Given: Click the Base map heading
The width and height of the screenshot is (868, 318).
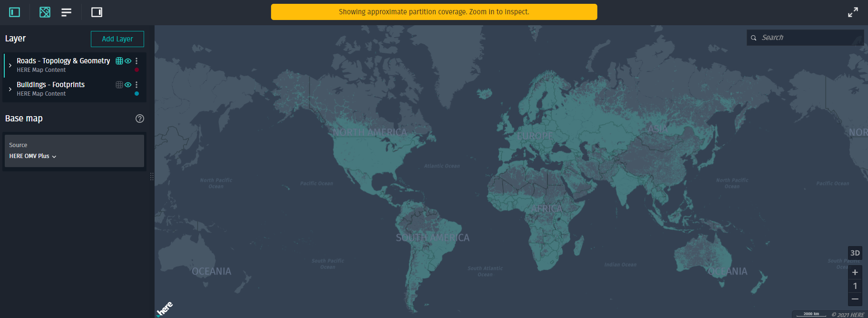Looking at the screenshot, I should (24, 119).
